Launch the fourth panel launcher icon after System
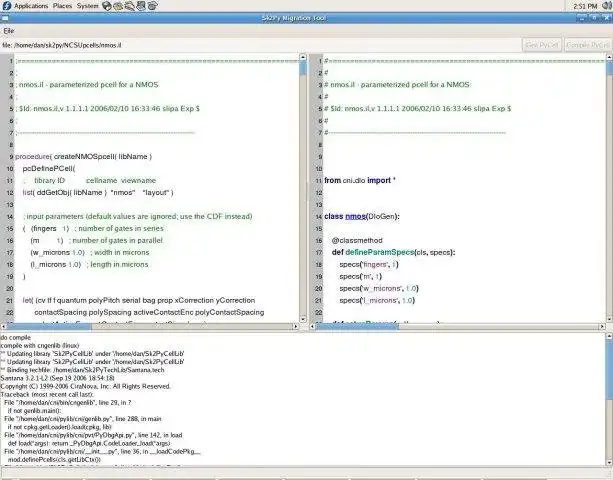 coord(141,6)
